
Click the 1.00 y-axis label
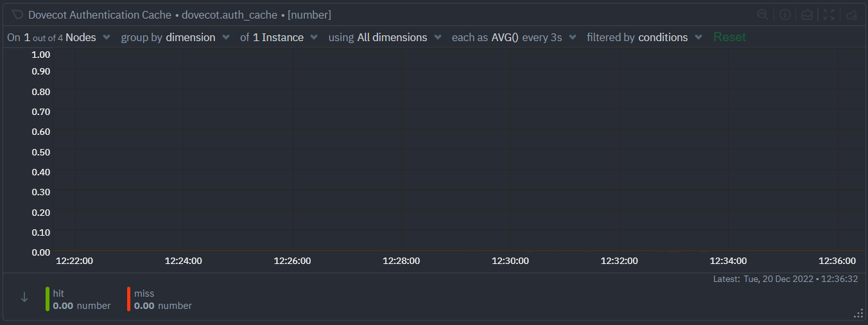pyautogui.click(x=41, y=55)
